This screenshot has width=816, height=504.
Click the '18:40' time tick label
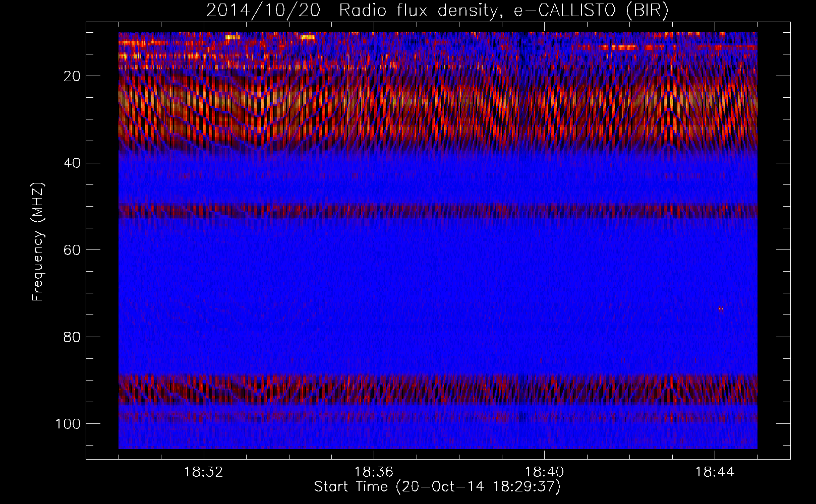544,472
